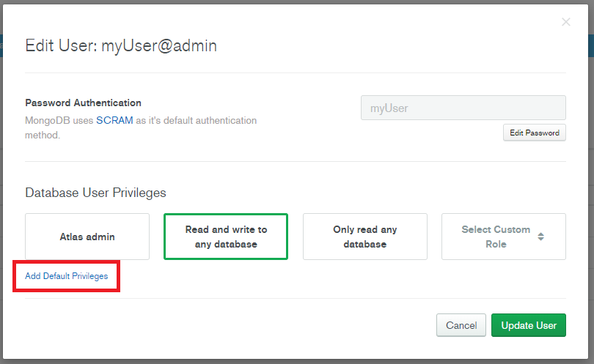Click the Add Default Privileges link

point(67,276)
